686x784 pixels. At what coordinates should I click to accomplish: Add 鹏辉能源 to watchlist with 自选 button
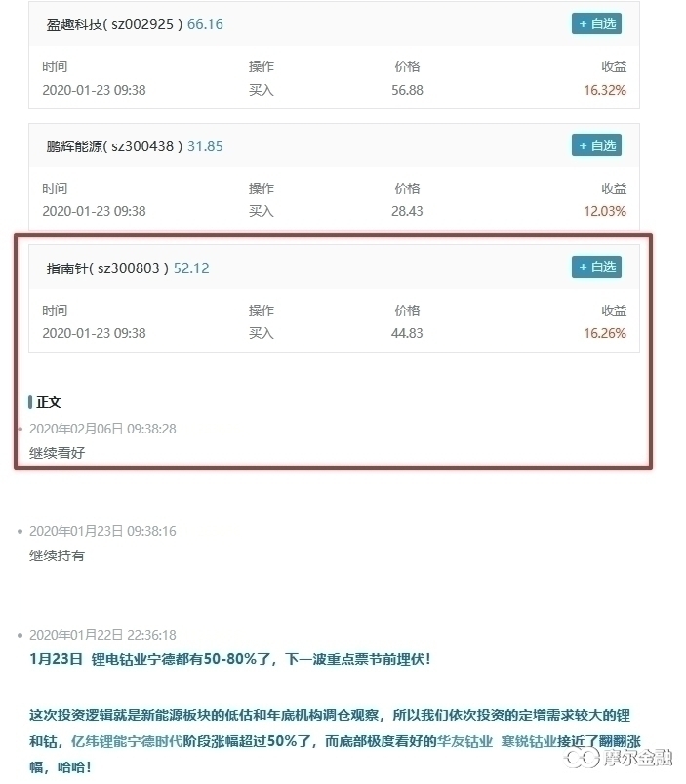tap(596, 145)
